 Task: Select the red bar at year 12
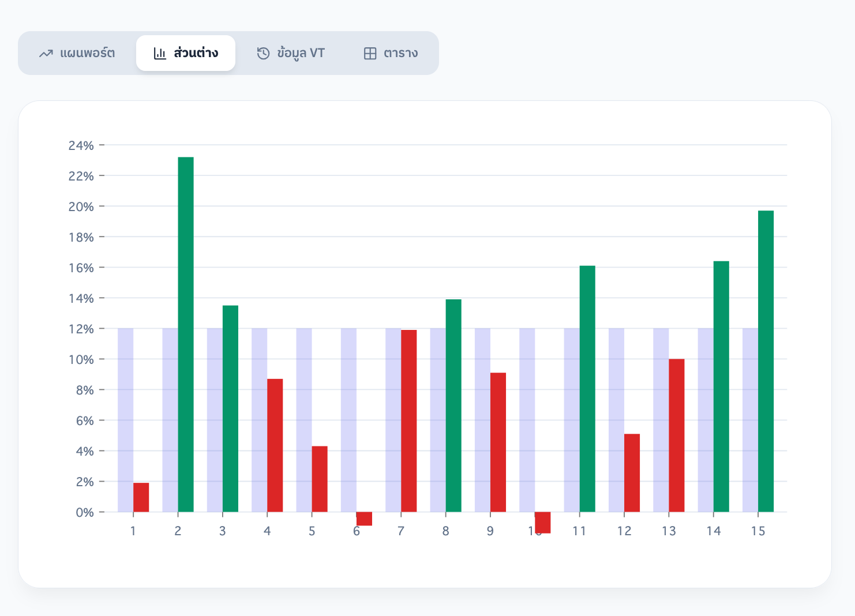(632, 473)
